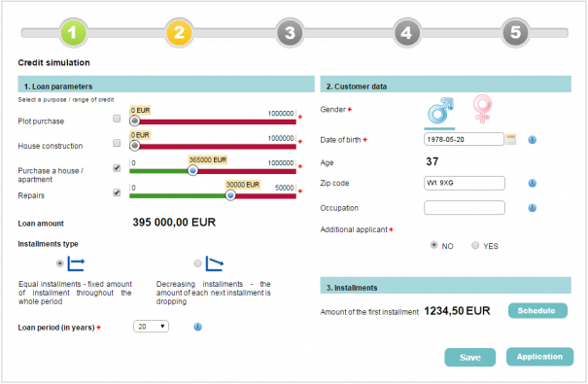Image resolution: width=588 pixels, height=384 pixels.
Task: Click the house/apartment purchase slider handle
Action: point(192,171)
